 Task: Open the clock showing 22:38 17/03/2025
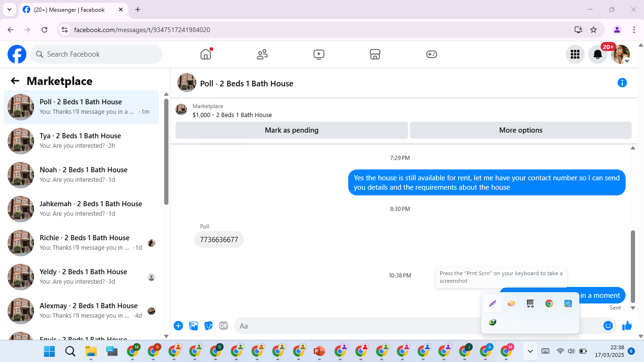pos(610,351)
